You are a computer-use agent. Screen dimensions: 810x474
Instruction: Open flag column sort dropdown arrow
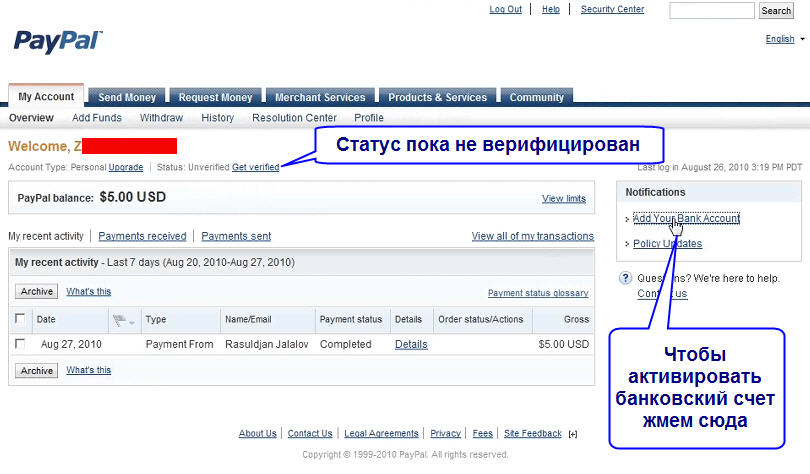(132, 323)
